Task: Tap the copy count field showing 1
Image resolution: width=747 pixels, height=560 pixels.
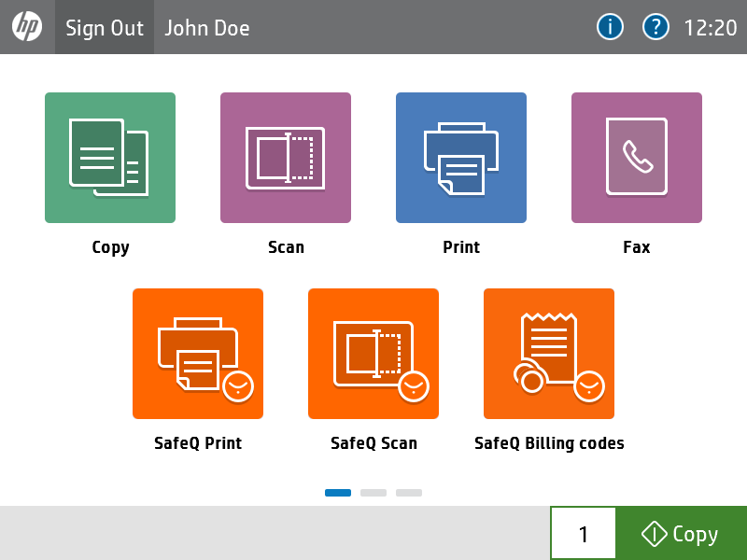Action: [x=584, y=534]
